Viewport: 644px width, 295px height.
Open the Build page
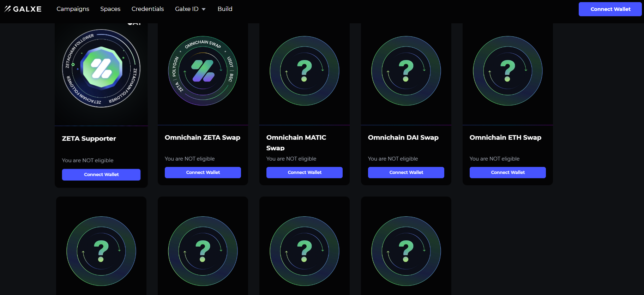[x=225, y=9]
